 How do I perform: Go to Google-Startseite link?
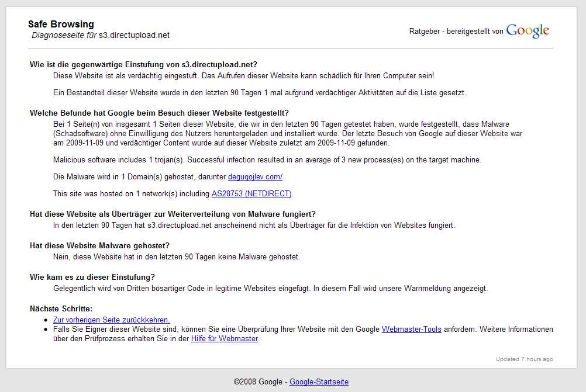319,382
